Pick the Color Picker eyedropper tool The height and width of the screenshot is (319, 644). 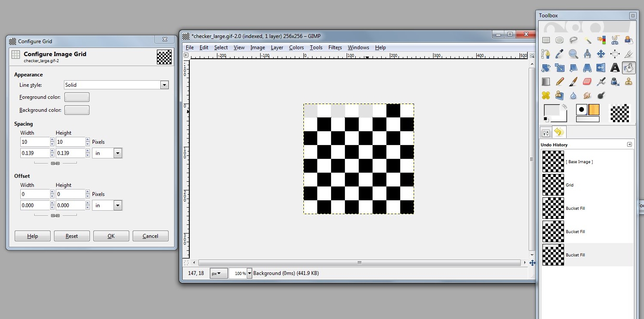(560, 54)
